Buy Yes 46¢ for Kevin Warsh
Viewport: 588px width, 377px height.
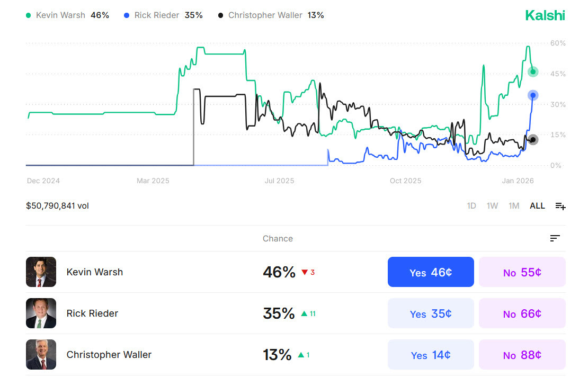coord(431,272)
